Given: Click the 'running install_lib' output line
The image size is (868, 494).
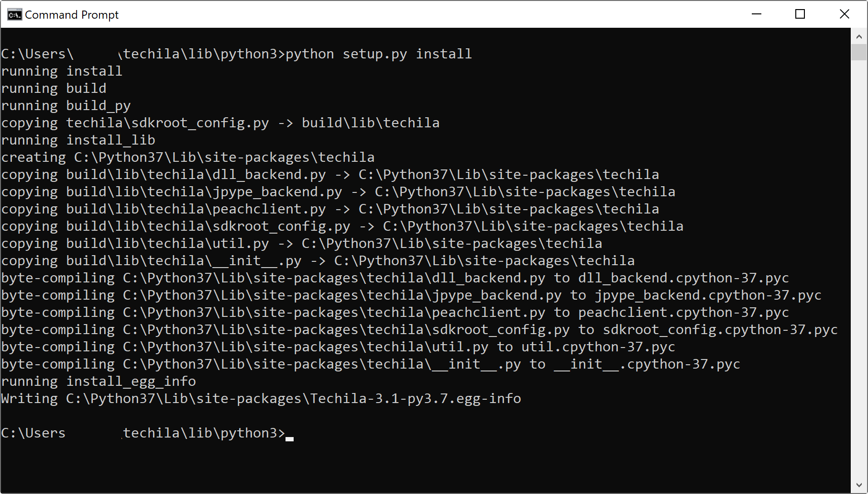Looking at the screenshot, I should (78, 140).
